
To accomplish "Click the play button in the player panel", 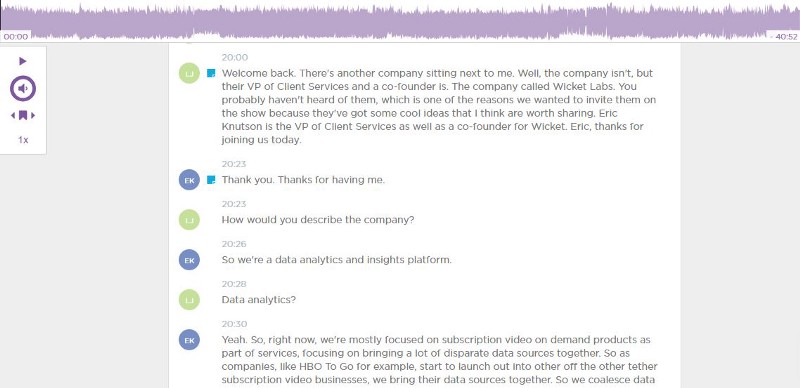I will pyautogui.click(x=22, y=61).
